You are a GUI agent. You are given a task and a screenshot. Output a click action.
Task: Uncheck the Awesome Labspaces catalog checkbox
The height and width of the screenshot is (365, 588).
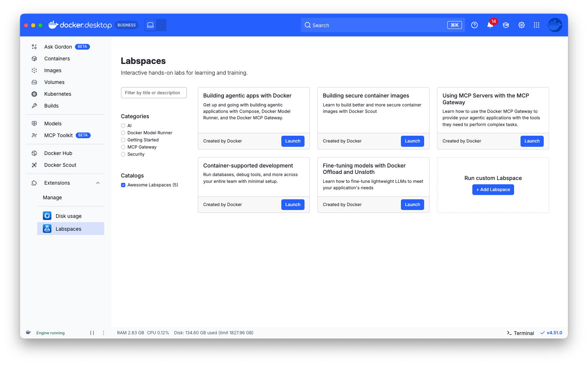pyautogui.click(x=123, y=185)
